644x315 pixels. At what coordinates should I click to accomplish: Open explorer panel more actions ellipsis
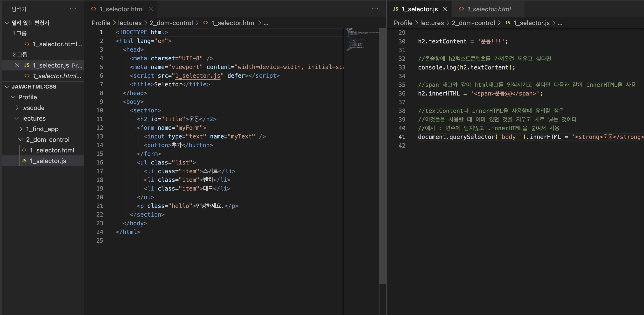click(73, 9)
